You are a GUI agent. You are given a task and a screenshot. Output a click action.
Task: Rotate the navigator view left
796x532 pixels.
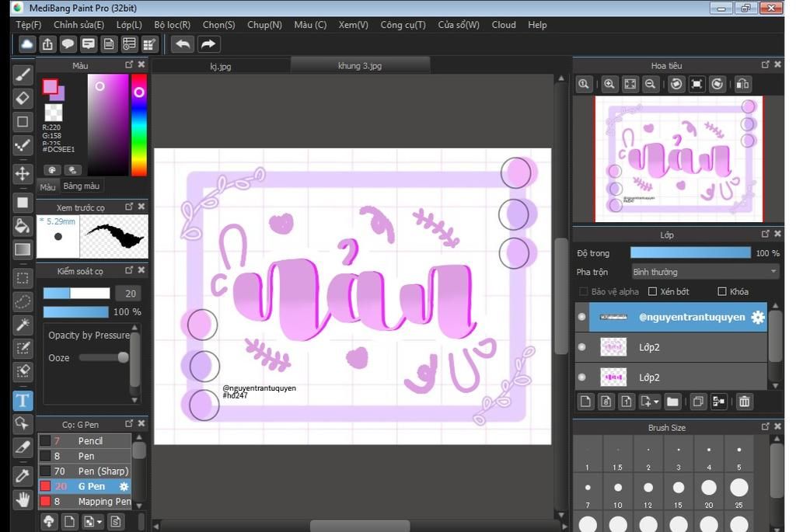[676, 84]
